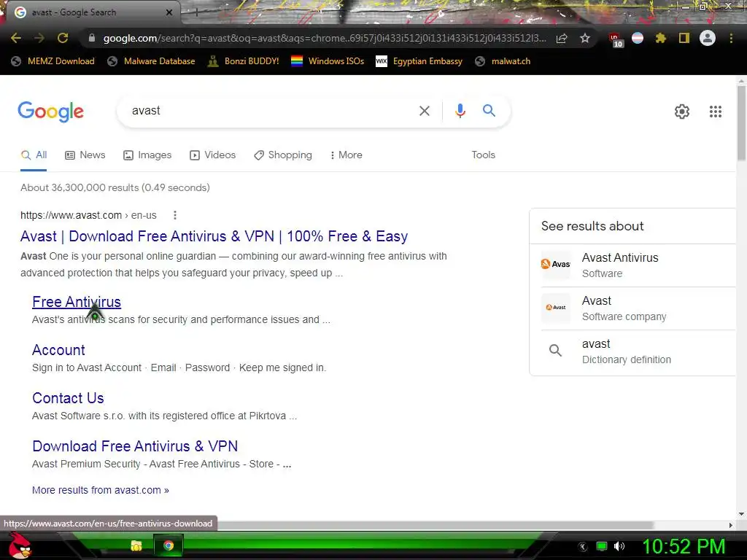747x560 pixels.
Task: Submit search with the magnifier icon
Action: point(489,111)
